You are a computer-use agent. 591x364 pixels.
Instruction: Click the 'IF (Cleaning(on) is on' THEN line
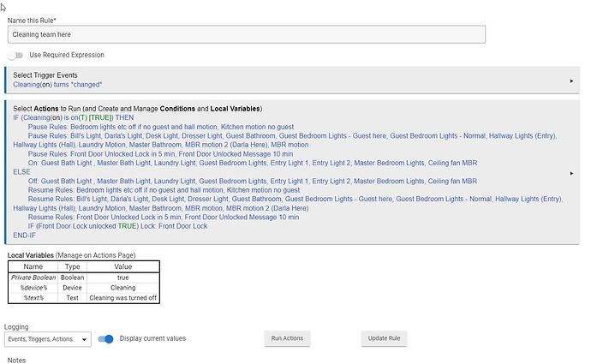[80, 117]
